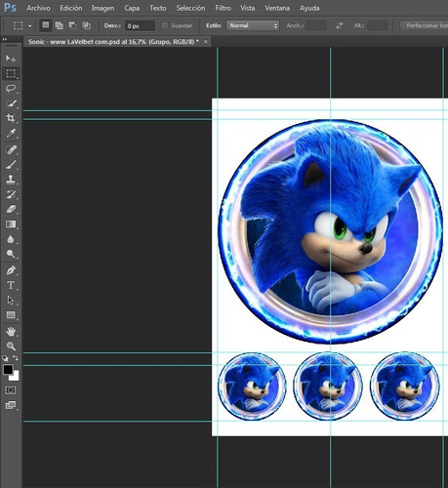Select the Pen tool

point(11,270)
